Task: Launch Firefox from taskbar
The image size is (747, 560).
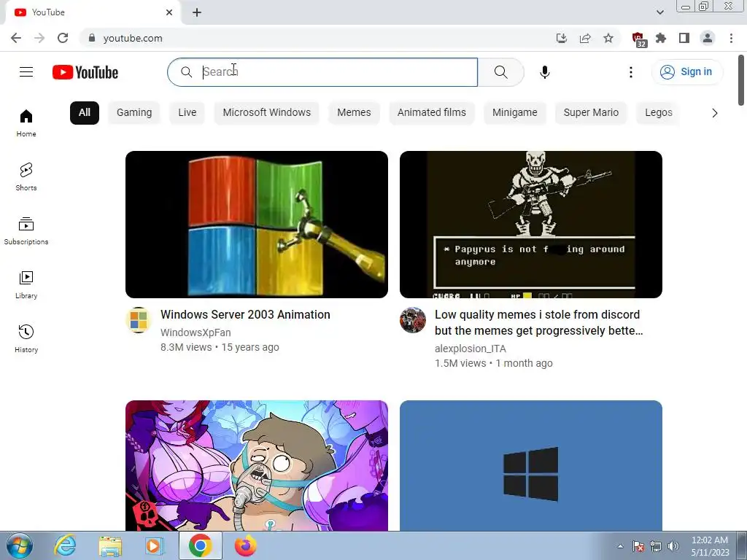Action: tap(245, 545)
